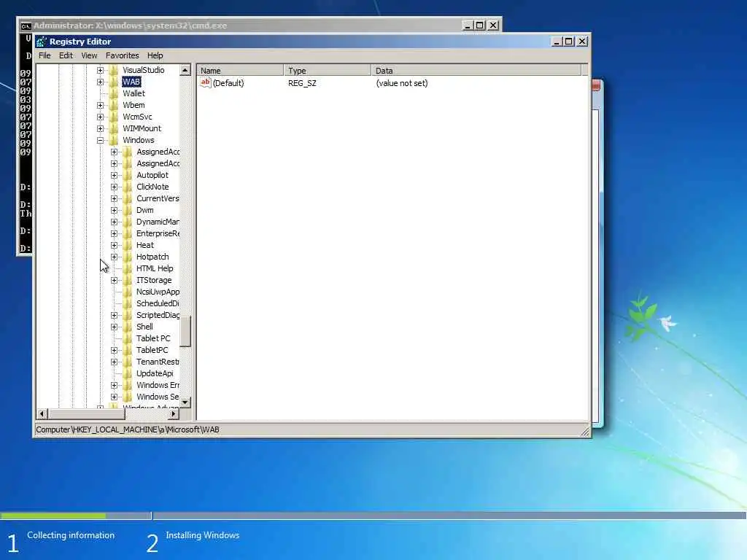Expand the ClickNote key
Viewport: 747px width, 560px height.
pyautogui.click(x=114, y=187)
